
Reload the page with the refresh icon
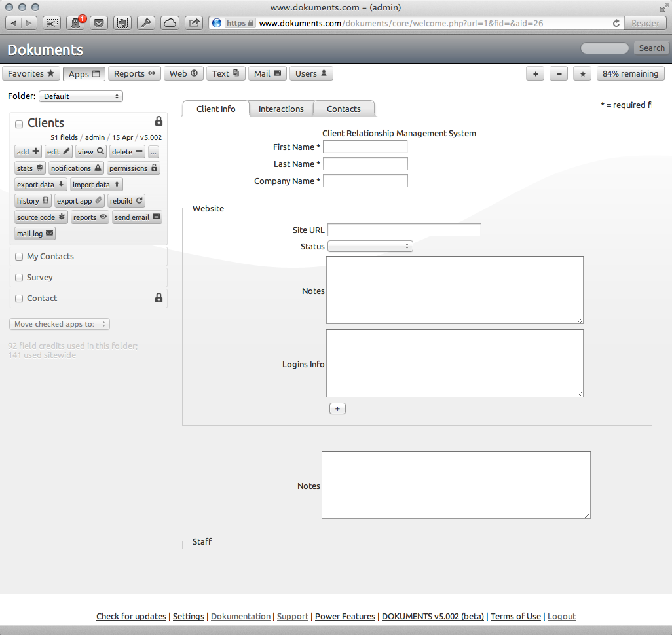click(616, 23)
